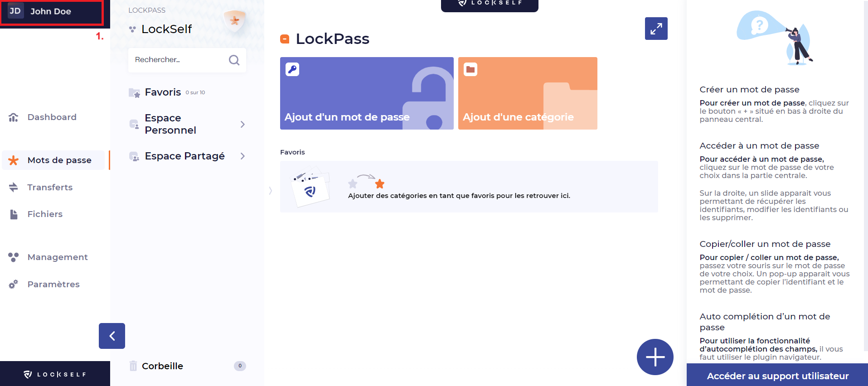Click the expand fullscreen arrows icon
The height and width of the screenshot is (386, 868).
point(656,29)
